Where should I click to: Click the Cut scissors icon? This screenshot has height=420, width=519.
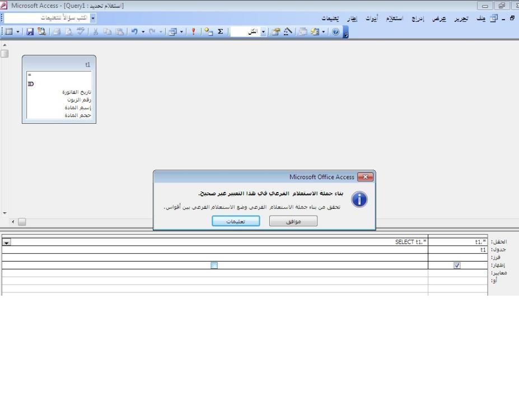95,31
